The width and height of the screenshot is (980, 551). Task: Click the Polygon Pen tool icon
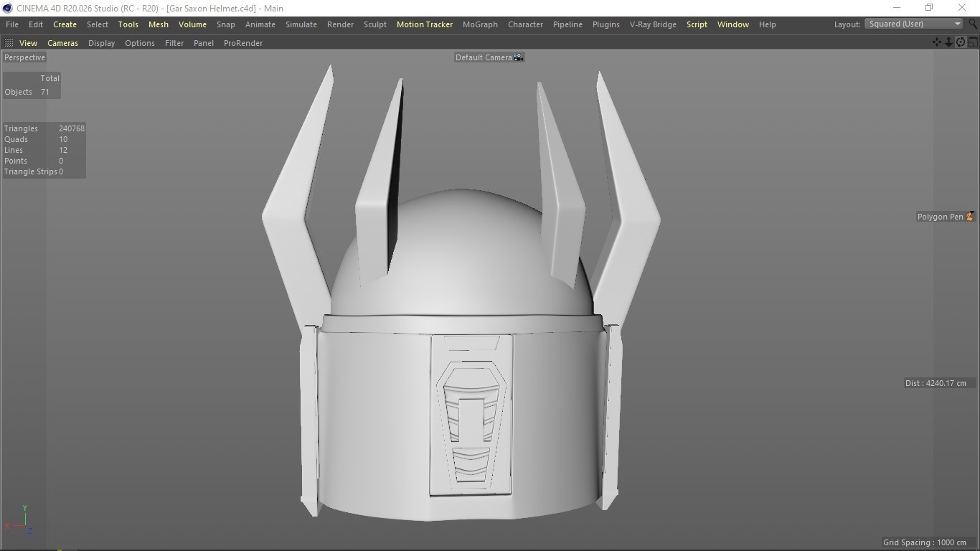coord(969,217)
